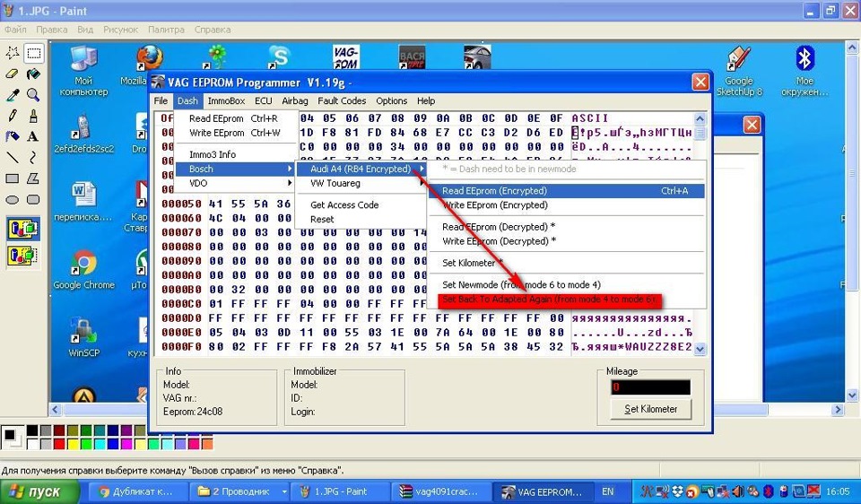Pick the yellow palette color
The width and height of the screenshot is (861, 504).
pos(73,443)
